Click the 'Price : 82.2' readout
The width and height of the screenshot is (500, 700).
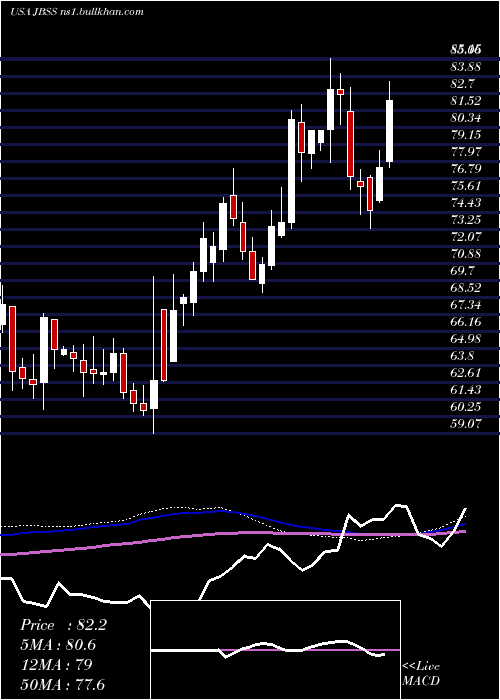click(63, 625)
